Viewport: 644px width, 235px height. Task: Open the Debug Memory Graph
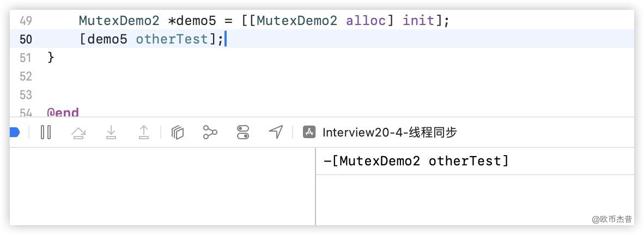[x=210, y=132]
